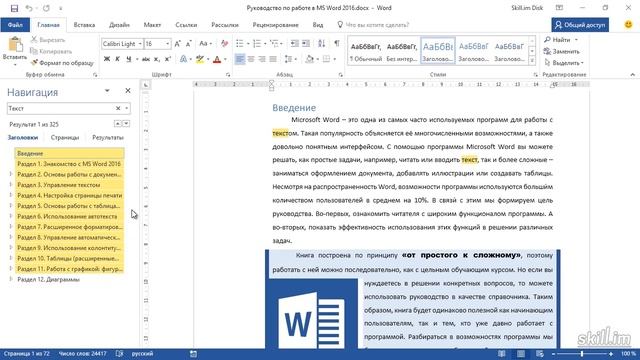Expand Раздел 3. Управление текстом heading
Viewport: 640px width, 360px height.
click(11, 184)
